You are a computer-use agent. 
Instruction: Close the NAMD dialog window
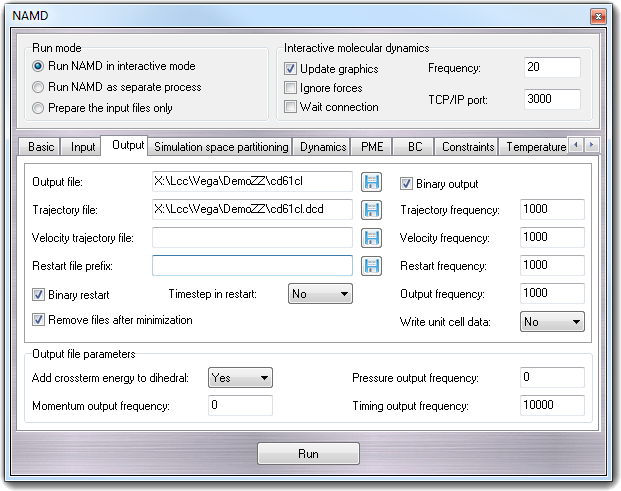tap(597, 17)
